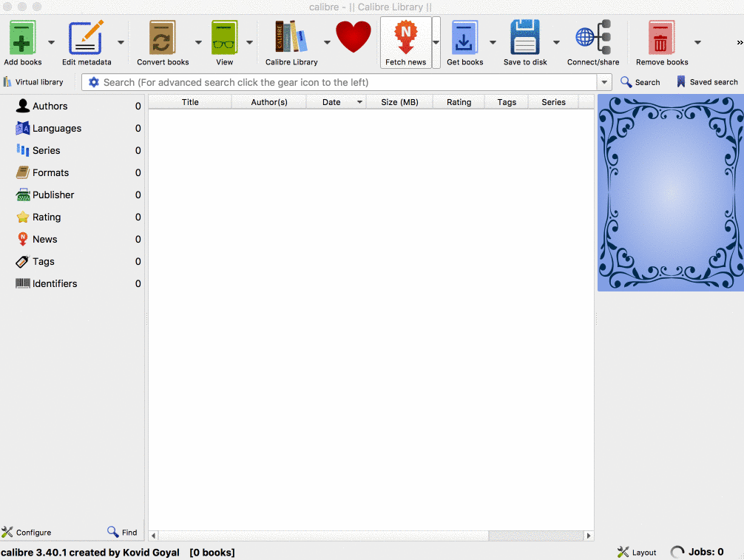Click the Add books icon
744x560 pixels.
pos(22,38)
